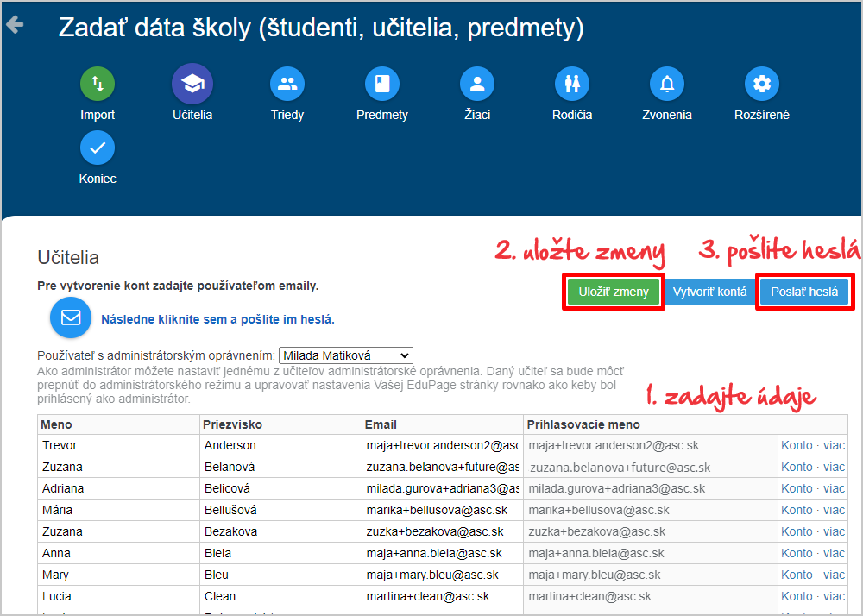Select the Učitelia graduation cap icon
The image size is (863, 616).
[192, 84]
